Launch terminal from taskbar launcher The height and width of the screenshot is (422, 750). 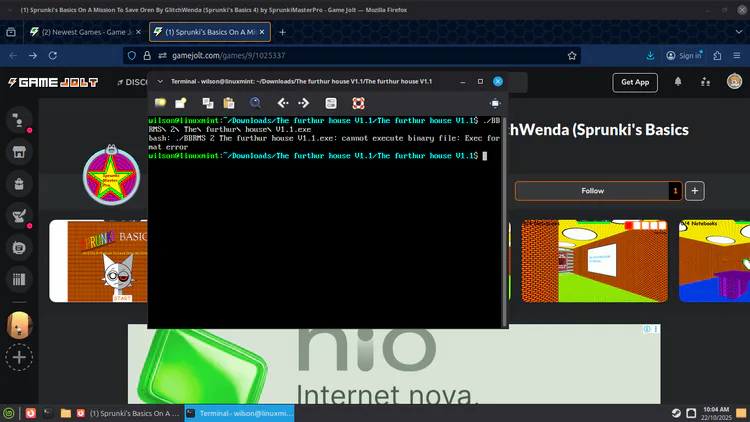point(48,413)
